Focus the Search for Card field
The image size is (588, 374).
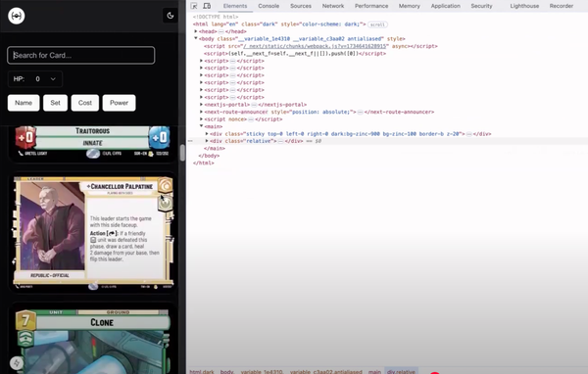point(81,56)
